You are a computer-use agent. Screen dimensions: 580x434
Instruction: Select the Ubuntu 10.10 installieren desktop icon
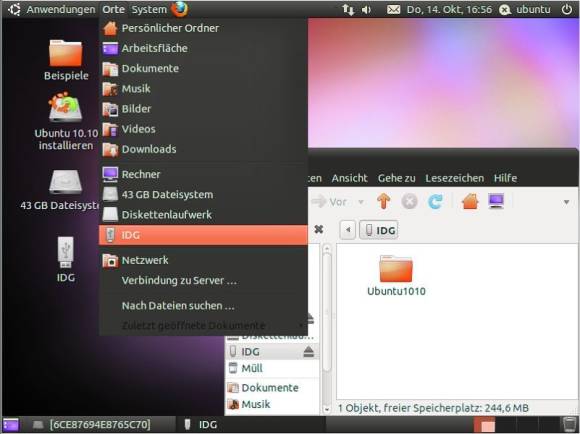pyautogui.click(x=66, y=122)
